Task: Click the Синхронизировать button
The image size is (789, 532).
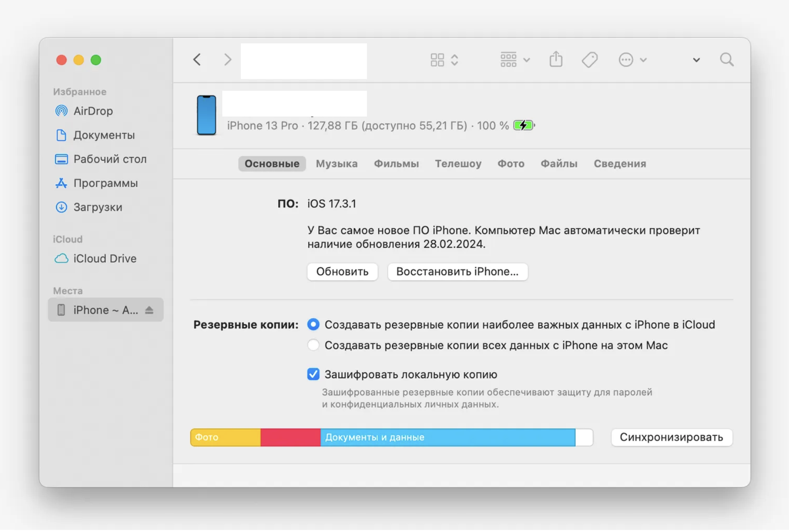Action: coord(672,437)
